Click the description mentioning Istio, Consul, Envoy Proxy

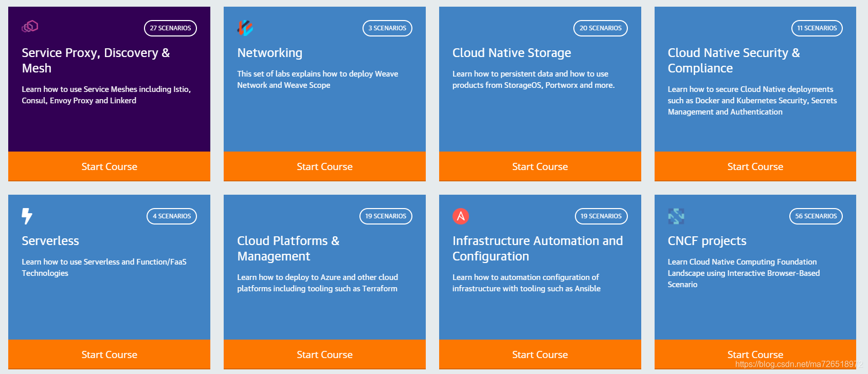(106, 95)
